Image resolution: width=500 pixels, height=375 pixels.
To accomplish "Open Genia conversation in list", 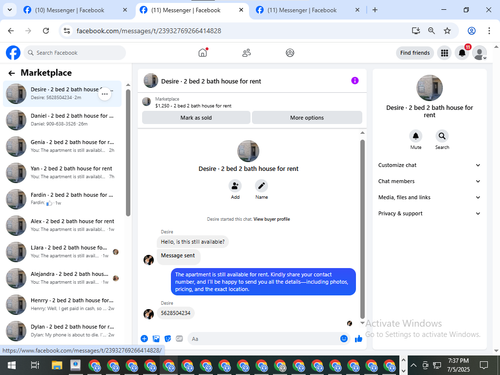I will 62,146.
